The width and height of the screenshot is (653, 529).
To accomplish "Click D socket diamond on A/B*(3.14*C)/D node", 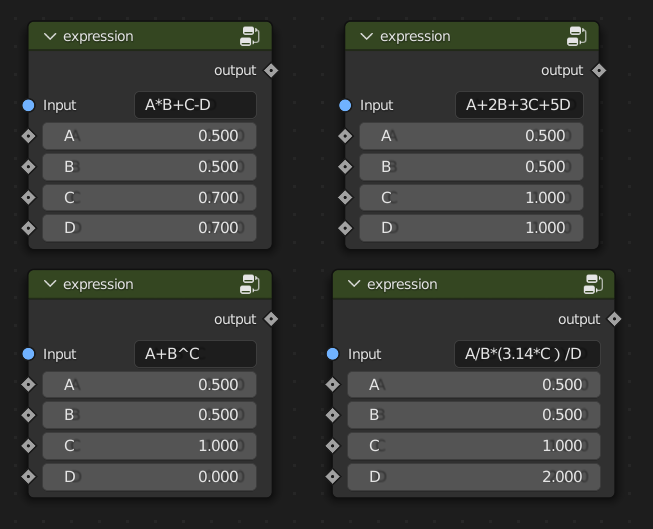I will pos(333,477).
